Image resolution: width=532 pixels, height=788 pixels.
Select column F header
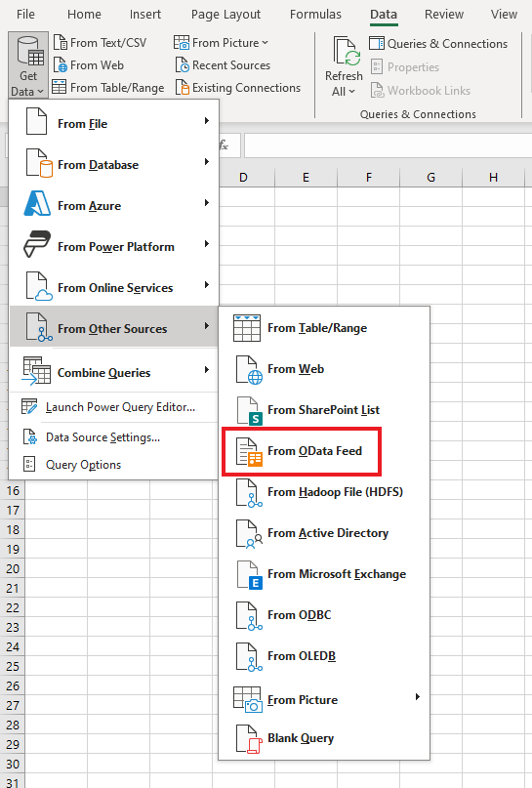tap(369, 178)
